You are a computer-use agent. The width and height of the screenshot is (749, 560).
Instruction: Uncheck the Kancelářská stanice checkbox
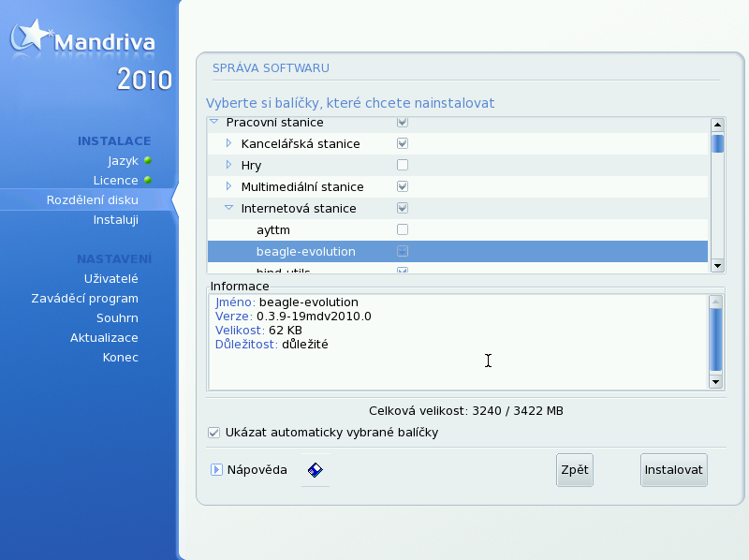click(403, 143)
